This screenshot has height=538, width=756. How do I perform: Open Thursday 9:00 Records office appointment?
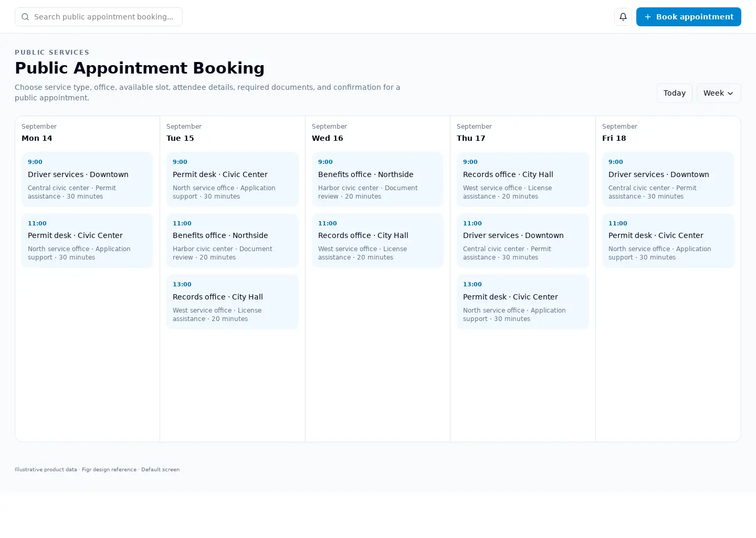[x=523, y=179]
